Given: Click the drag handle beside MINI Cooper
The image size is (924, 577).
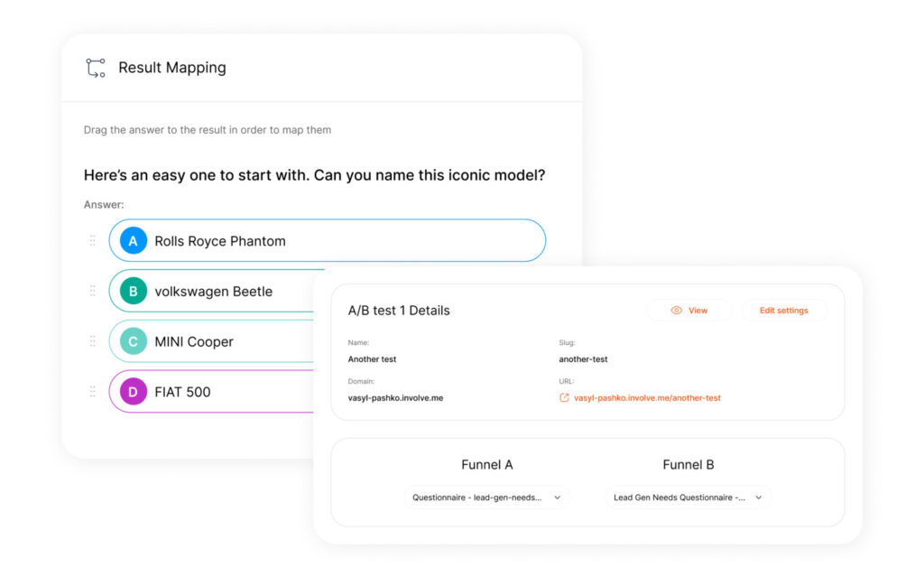Looking at the screenshot, I should (x=92, y=341).
